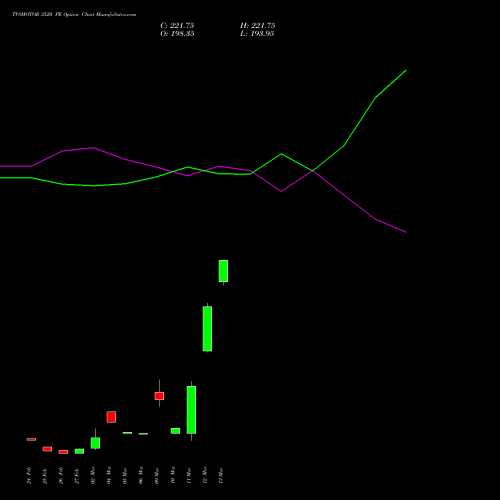This screenshot has width=500, height=500.
Task: Click the thin red candlestick for 24 Feb
Action: click(31, 439)
